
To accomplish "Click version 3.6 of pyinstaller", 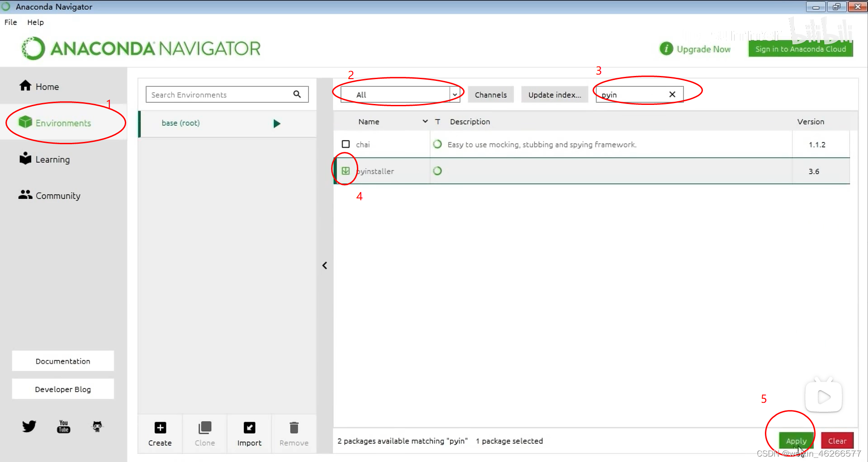I will tap(814, 171).
